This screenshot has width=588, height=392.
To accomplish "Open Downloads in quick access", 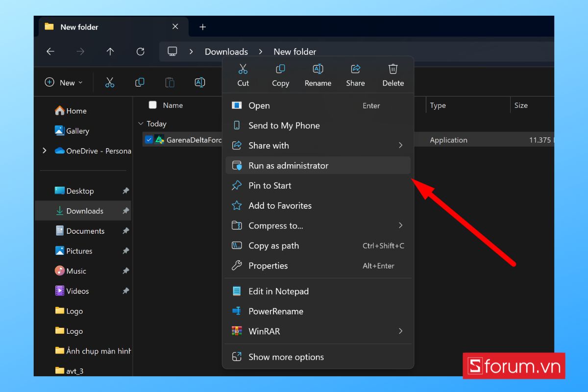I will 83,211.
